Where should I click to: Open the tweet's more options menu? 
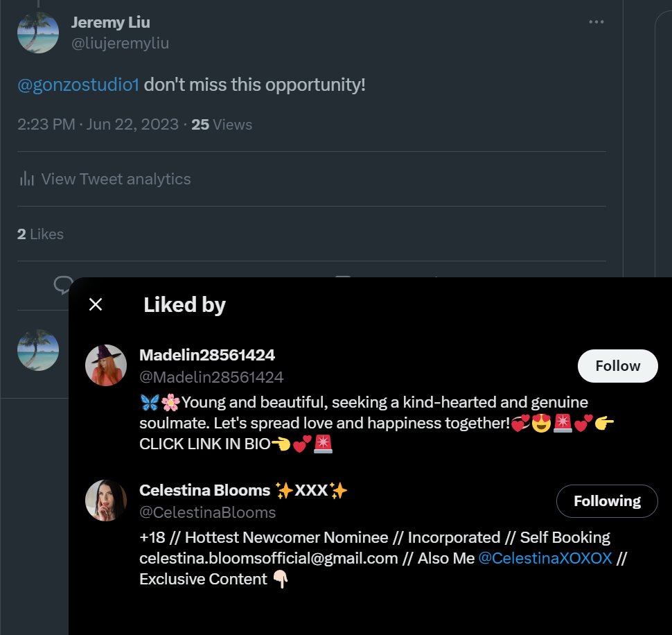[x=596, y=22]
